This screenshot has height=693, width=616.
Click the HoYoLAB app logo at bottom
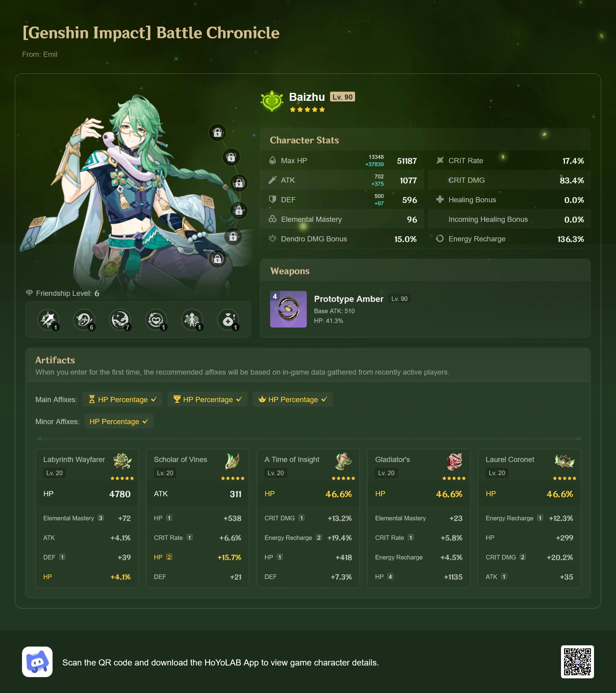[x=37, y=662]
